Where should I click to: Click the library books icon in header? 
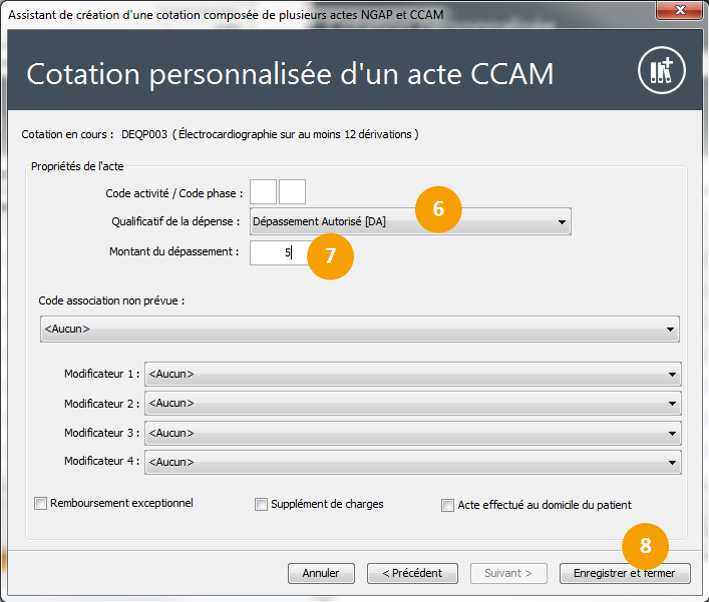tap(661, 72)
